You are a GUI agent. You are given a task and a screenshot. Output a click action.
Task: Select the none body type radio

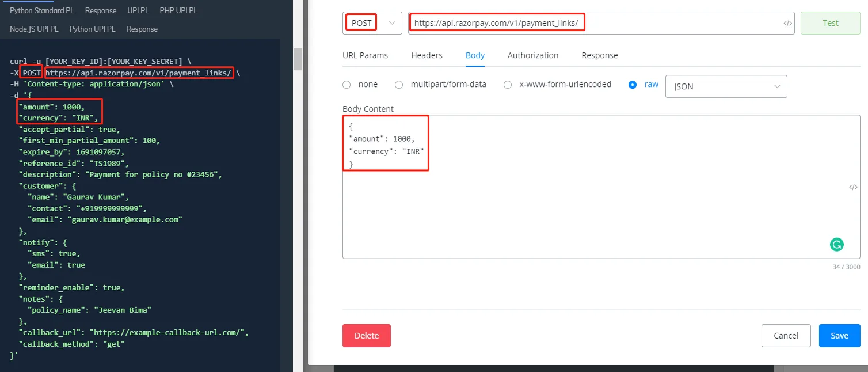pyautogui.click(x=347, y=85)
